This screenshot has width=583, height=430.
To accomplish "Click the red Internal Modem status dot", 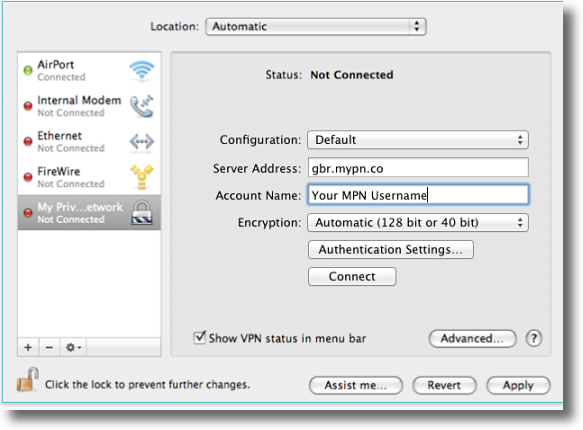I will pos(28,106).
